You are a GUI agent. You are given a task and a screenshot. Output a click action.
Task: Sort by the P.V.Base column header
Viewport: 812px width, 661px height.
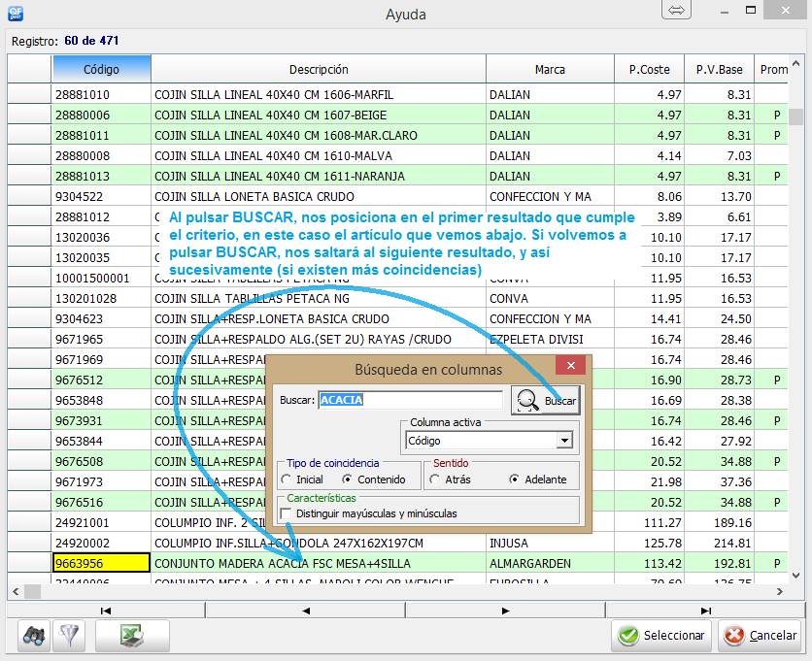pyautogui.click(x=720, y=69)
